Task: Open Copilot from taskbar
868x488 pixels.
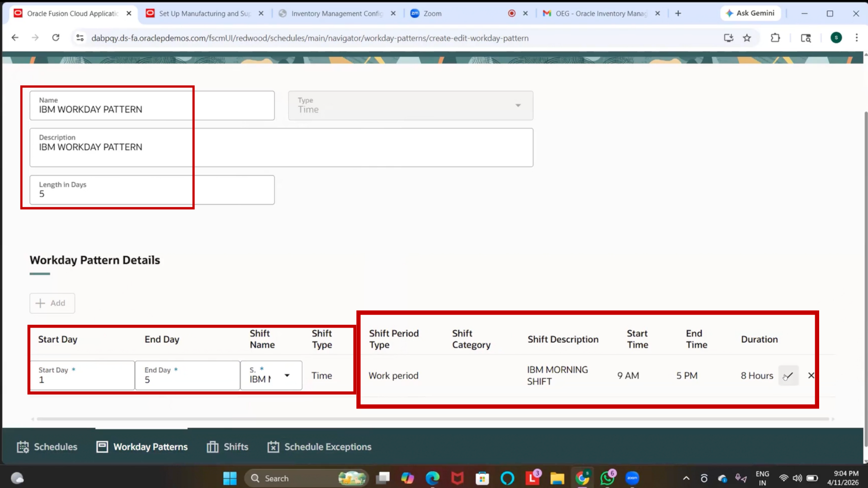Action: point(407,478)
